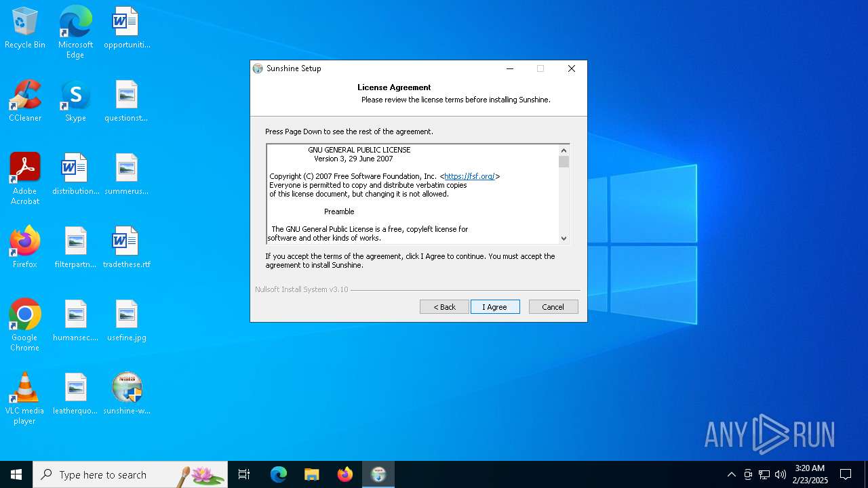Select the usefine.jpg image file

click(x=127, y=321)
